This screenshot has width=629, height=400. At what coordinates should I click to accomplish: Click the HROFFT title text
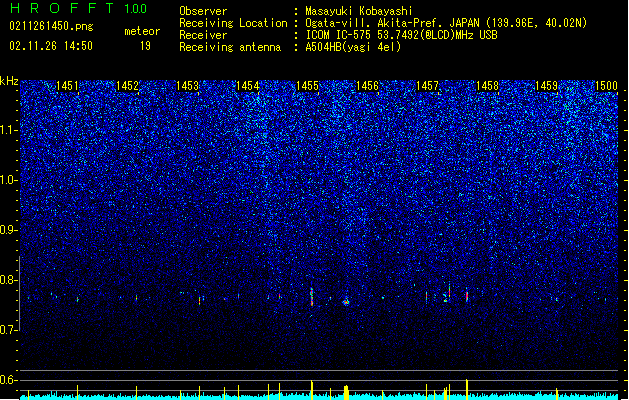(x=62, y=8)
